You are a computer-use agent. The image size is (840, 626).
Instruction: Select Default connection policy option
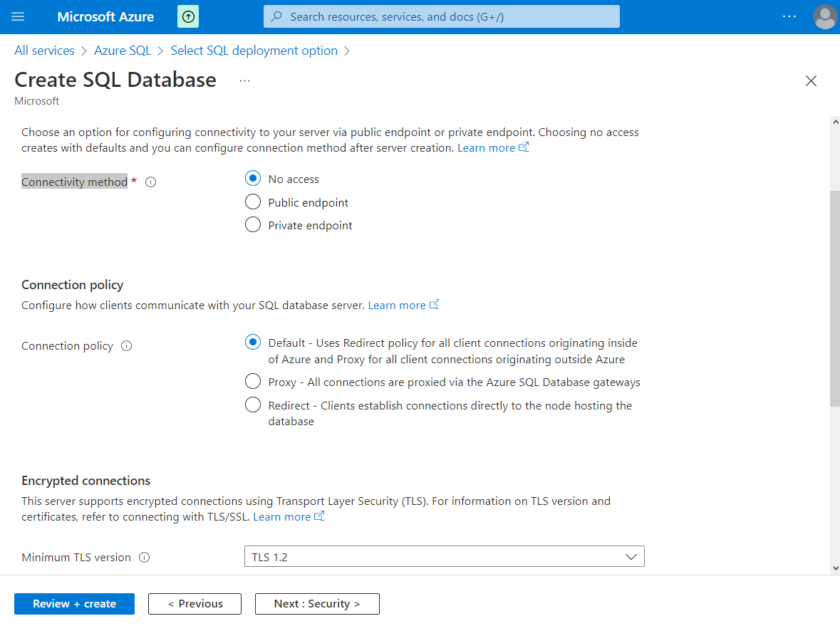point(253,342)
